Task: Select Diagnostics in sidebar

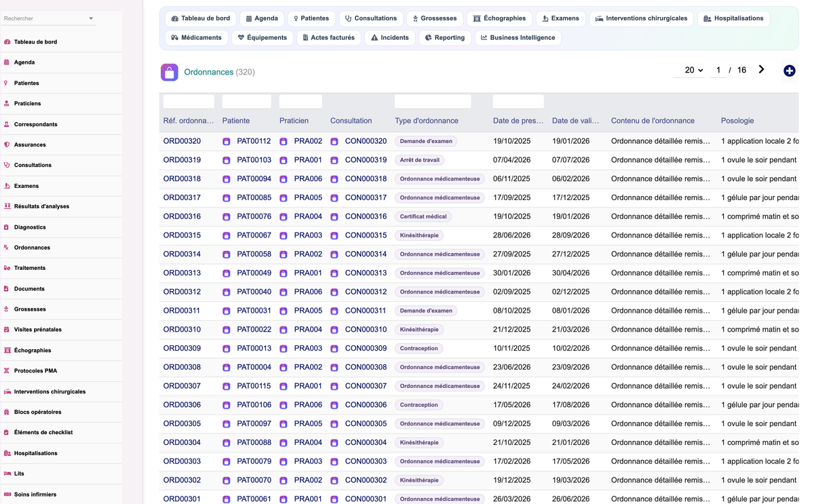Action: point(61,227)
